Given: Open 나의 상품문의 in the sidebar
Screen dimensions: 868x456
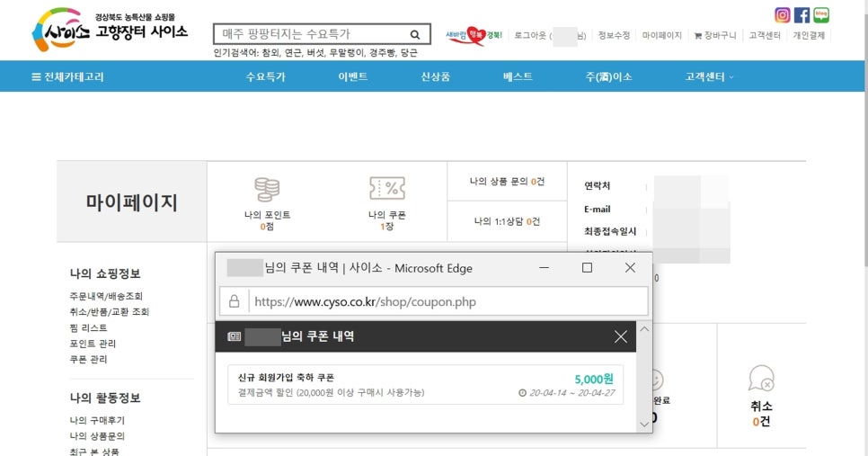Looking at the screenshot, I should click(x=97, y=436).
